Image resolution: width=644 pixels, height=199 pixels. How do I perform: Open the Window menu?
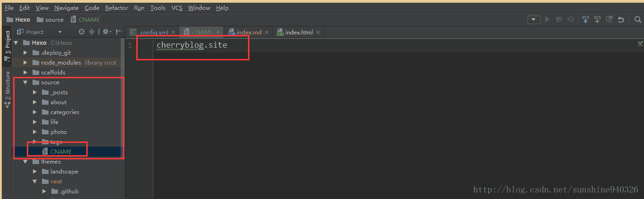coord(199,8)
